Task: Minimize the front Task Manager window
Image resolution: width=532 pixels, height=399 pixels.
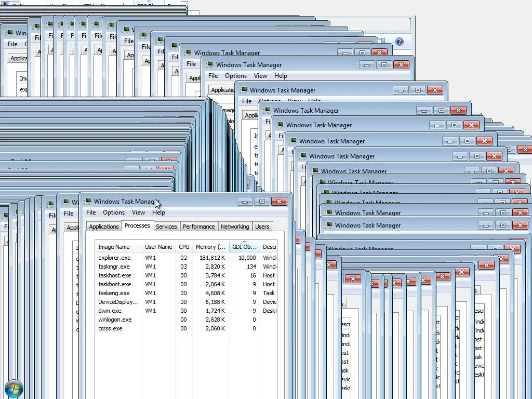Action: pyautogui.click(x=245, y=202)
